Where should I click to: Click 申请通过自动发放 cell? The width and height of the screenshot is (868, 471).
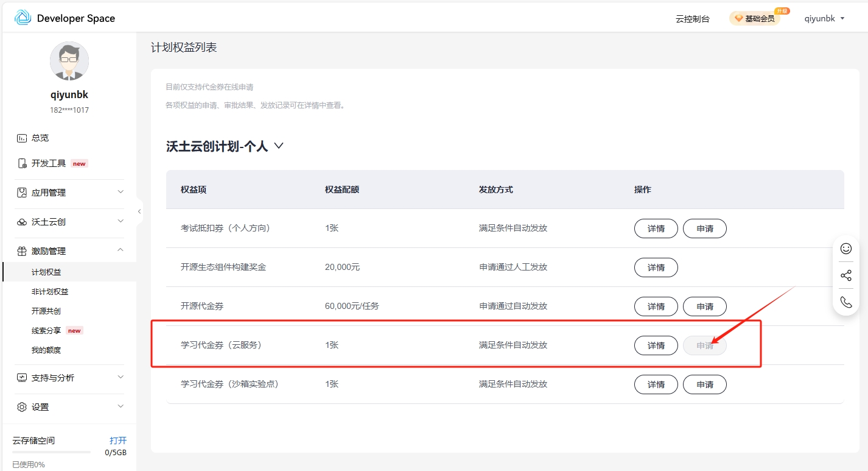(x=513, y=306)
